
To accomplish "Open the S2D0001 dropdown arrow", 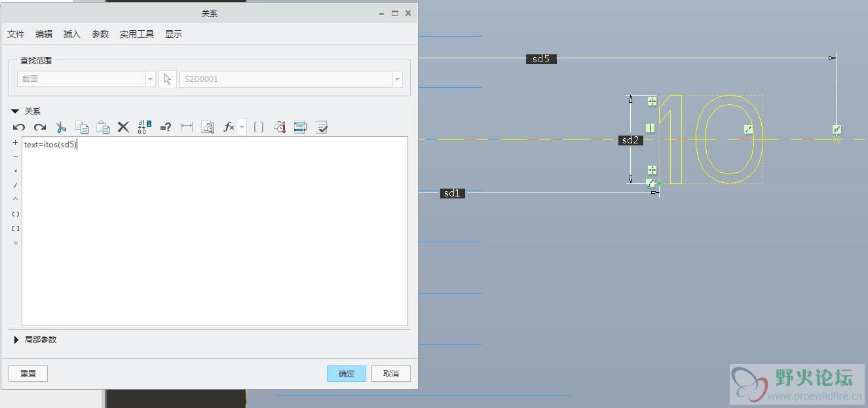I will [397, 79].
